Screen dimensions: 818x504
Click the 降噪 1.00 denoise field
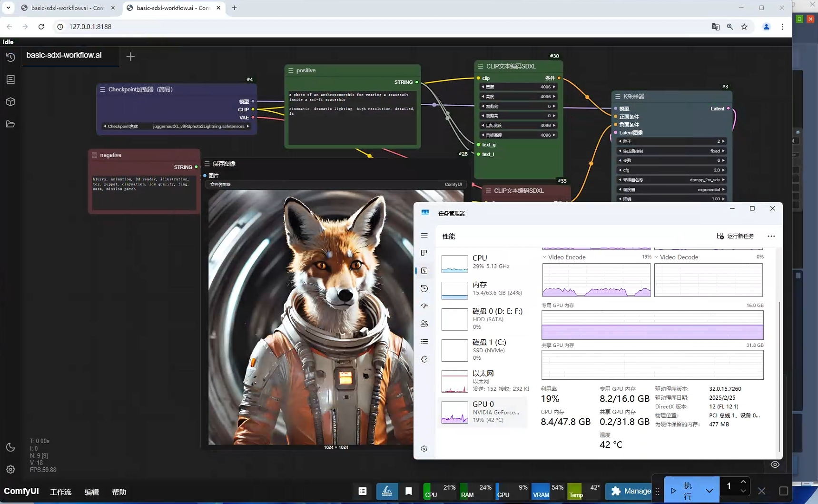672,199
